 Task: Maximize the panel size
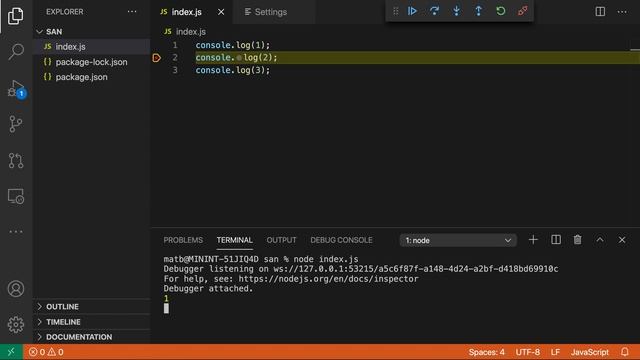click(600, 240)
